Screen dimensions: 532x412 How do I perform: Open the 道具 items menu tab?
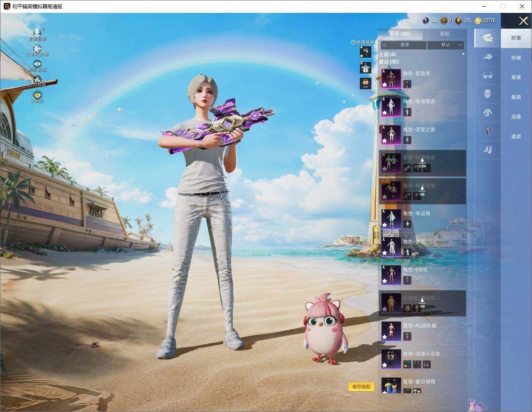click(516, 137)
